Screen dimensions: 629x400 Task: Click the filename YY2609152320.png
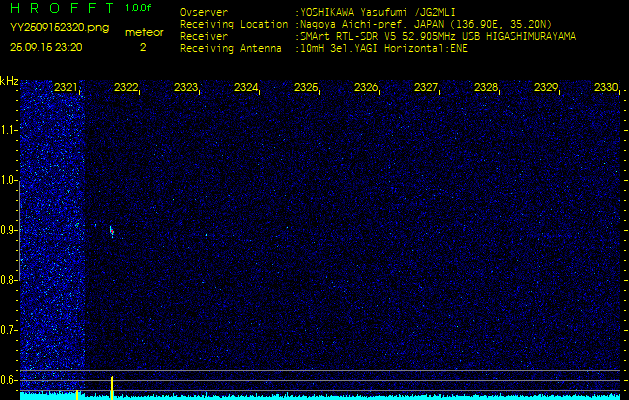tap(46, 30)
